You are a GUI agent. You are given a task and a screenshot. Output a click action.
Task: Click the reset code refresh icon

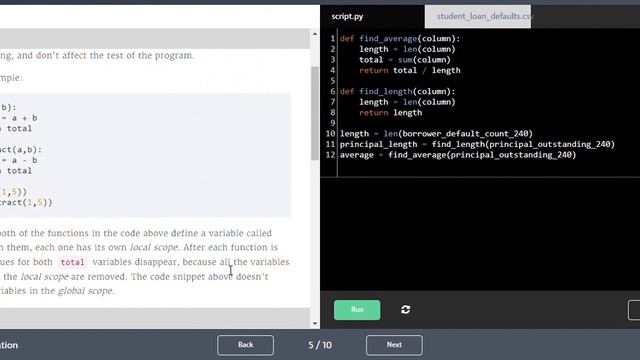point(405,310)
